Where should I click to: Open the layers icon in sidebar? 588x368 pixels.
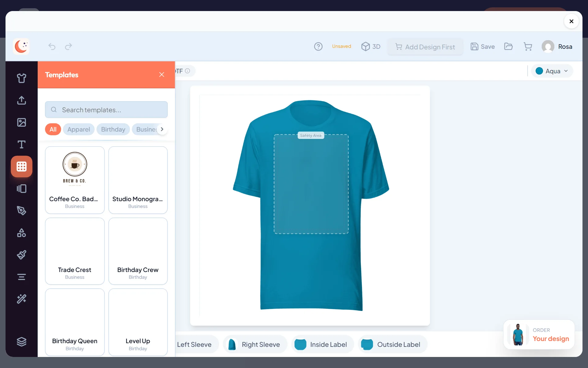[21, 342]
